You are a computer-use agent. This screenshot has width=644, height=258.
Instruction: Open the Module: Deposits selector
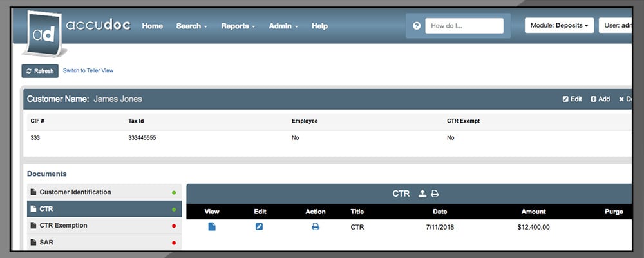(x=559, y=26)
